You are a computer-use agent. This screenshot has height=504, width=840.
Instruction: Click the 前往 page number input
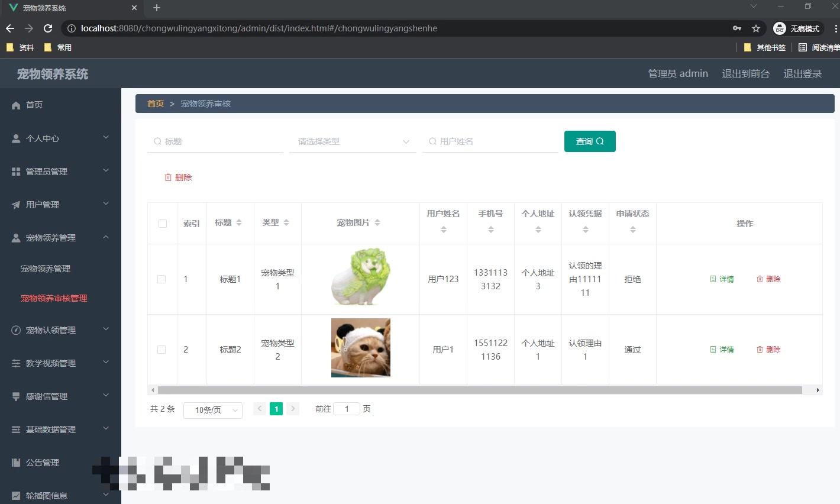point(347,409)
